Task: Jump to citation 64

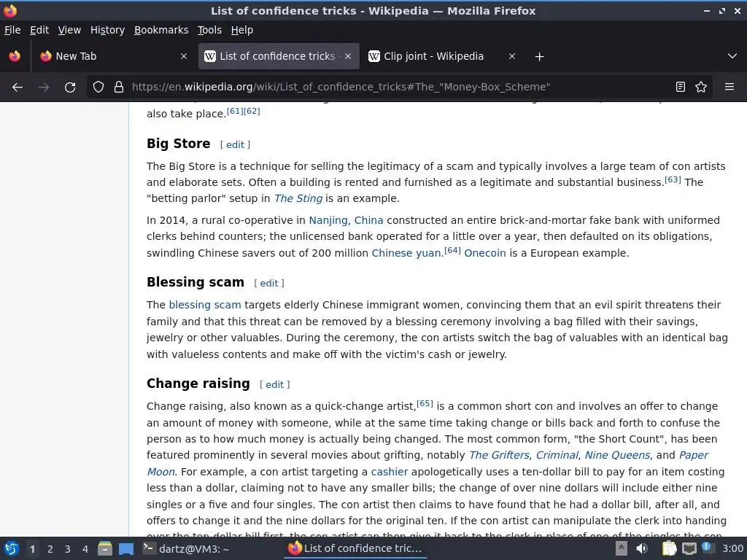Action: [x=452, y=251]
